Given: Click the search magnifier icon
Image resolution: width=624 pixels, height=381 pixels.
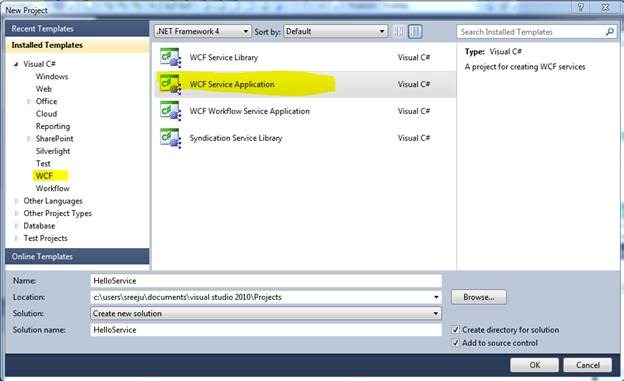Looking at the screenshot, I should click(x=609, y=32).
